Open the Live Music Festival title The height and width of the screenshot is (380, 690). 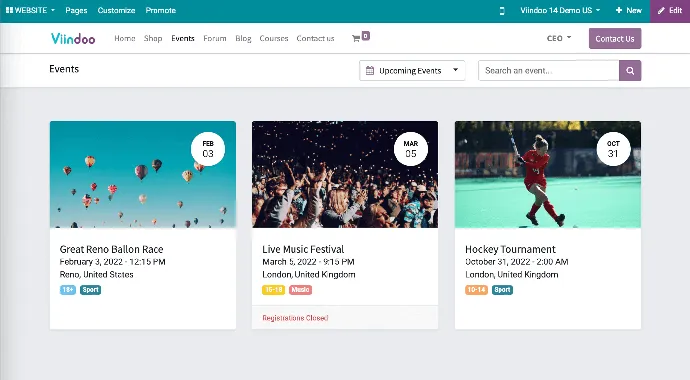(x=303, y=249)
